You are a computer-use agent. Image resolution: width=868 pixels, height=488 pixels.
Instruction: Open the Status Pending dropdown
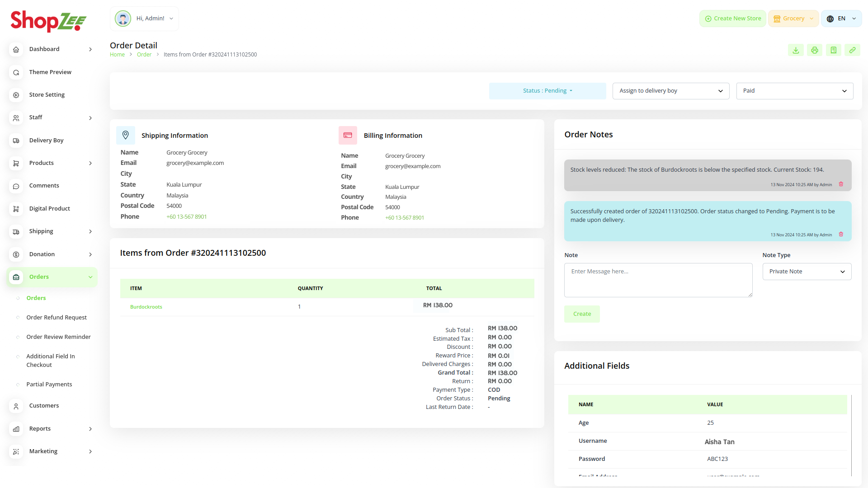tap(547, 91)
